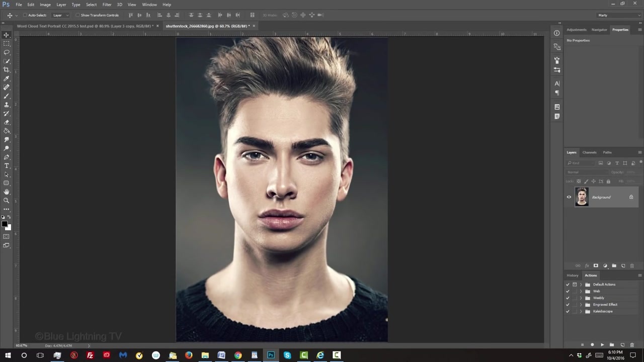This screenshot has height=362, width=644.
Task: Toggle Engraved Effect action set checkmark
Action: pyautogui.click(x=568, y=305)
